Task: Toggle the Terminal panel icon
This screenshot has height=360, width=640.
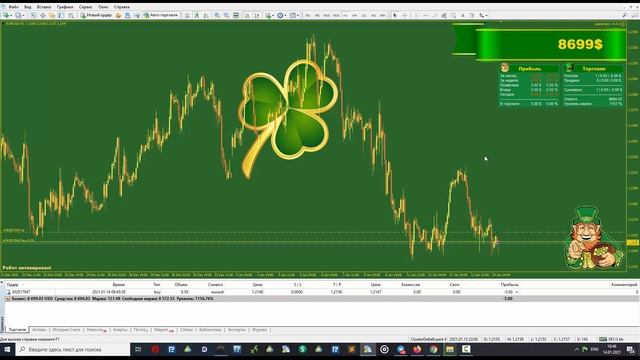Action: 61,15
